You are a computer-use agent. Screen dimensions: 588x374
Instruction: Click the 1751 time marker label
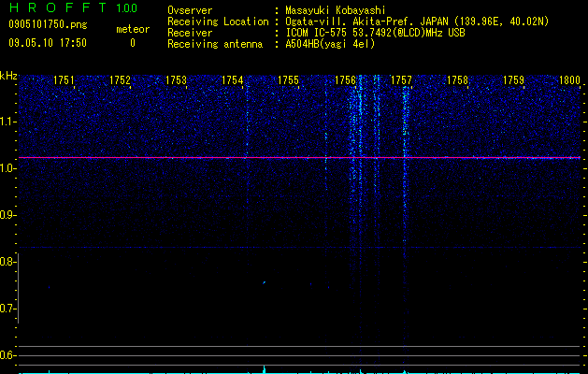point(64,80)
